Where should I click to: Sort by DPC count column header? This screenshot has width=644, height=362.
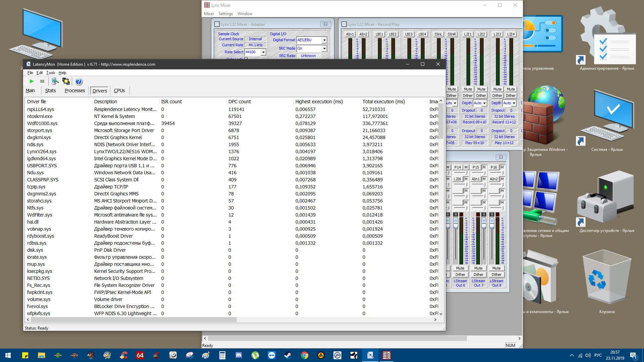[260, 102]
